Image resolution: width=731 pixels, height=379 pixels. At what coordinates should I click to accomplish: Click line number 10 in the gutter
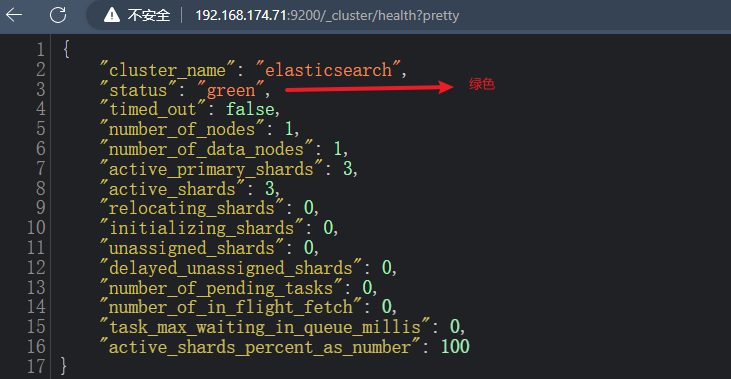click(x=36, y=228)
